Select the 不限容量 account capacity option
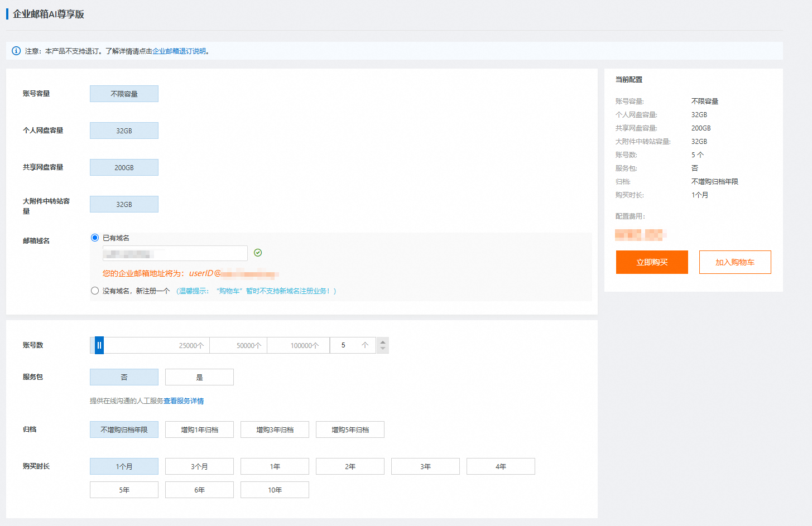Viewport: 812px width, 526px height. (x=124, y=94)
